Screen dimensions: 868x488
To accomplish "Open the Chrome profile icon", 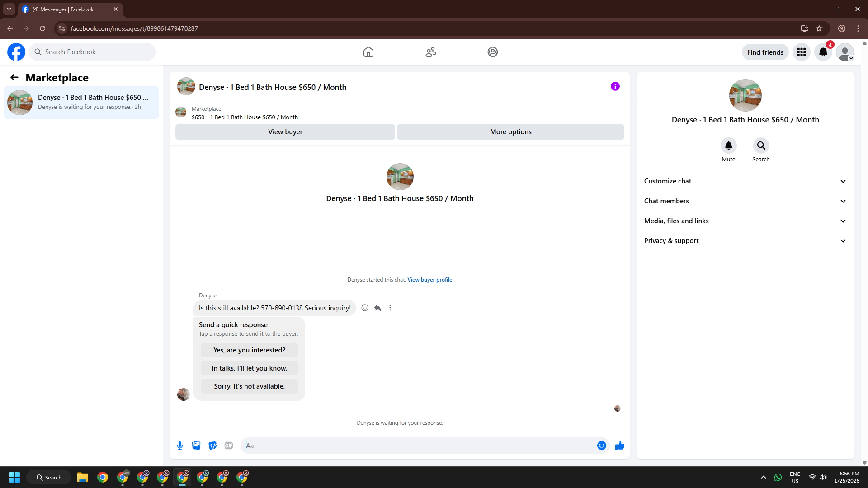I will 842,28.
